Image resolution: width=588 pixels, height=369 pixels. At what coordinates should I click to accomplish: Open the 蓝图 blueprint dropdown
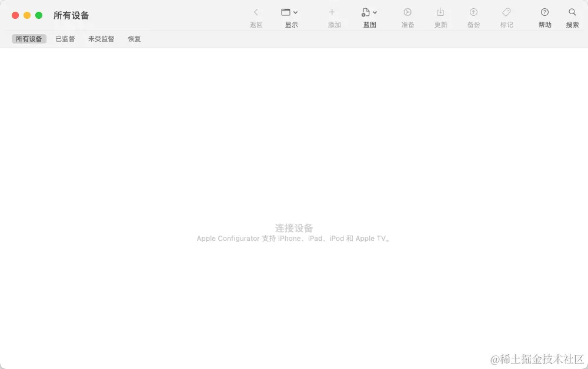pos(369,12)
